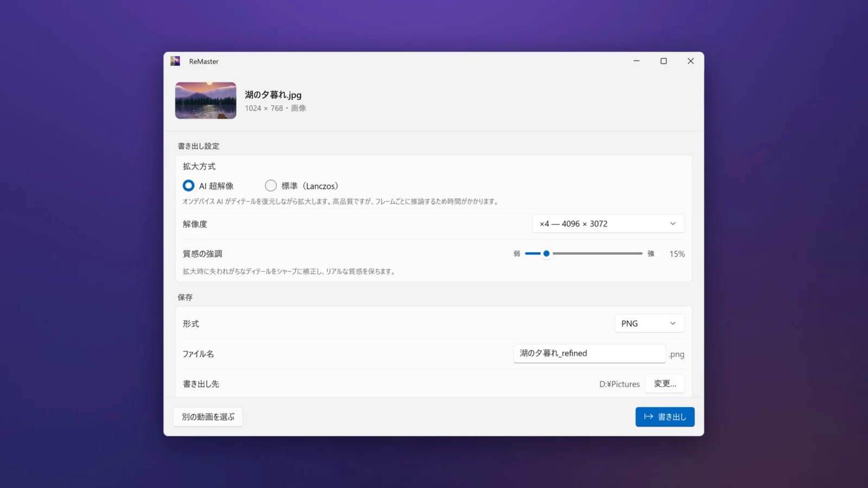
Task: Close the ReMaster window
Action: pos(691,61)
